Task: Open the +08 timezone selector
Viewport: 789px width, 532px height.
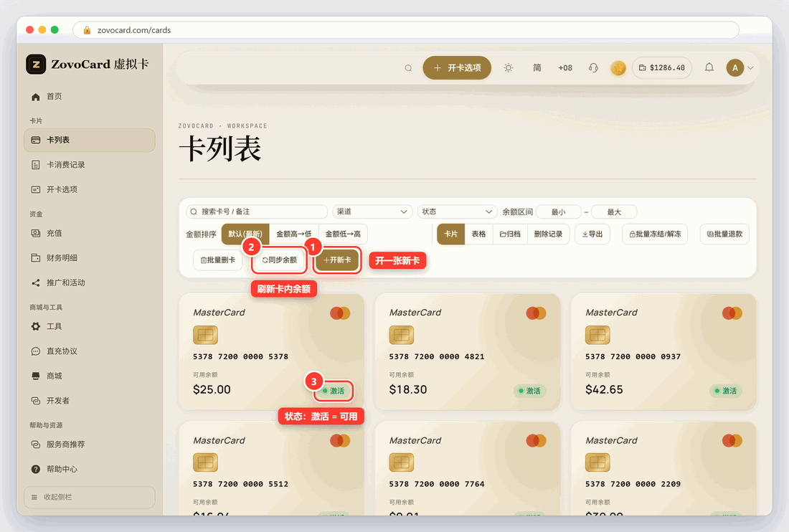Action: [x=565, y=68]
